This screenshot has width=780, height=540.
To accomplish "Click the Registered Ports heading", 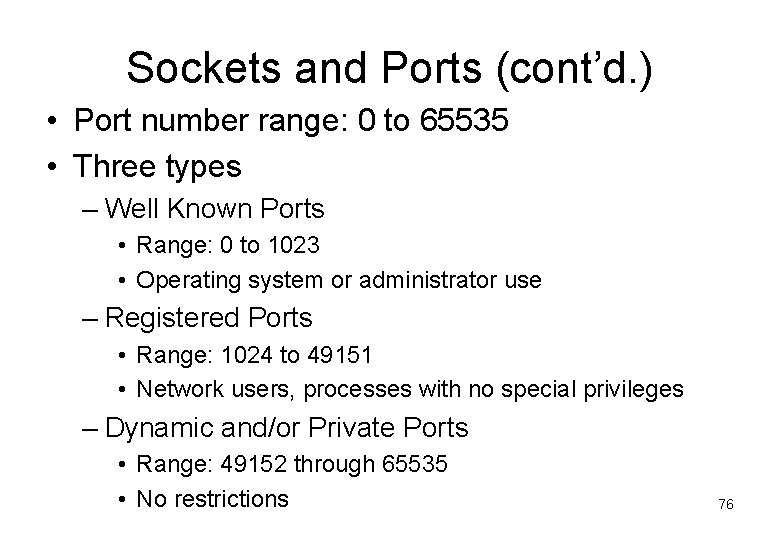I will (208, 318).
